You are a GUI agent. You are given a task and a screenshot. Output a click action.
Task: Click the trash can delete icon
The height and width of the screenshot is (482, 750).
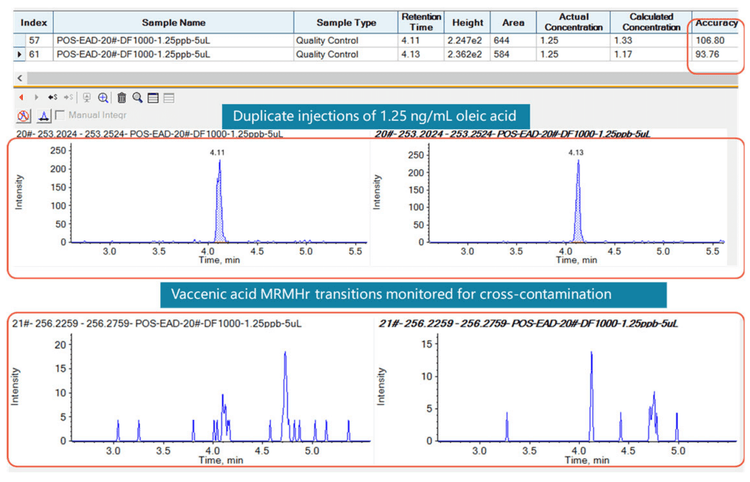(x=121, y=98)
